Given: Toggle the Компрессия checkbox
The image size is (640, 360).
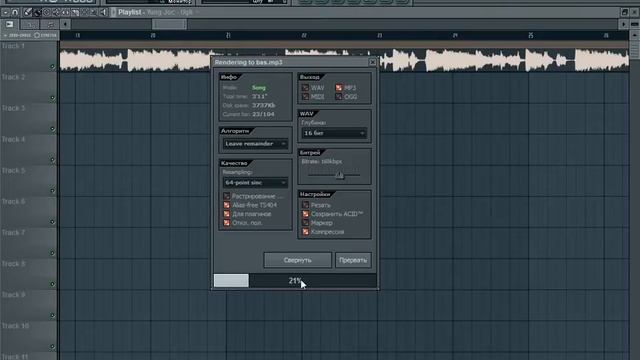Looking at the screenshot, I should coord(305,232).
